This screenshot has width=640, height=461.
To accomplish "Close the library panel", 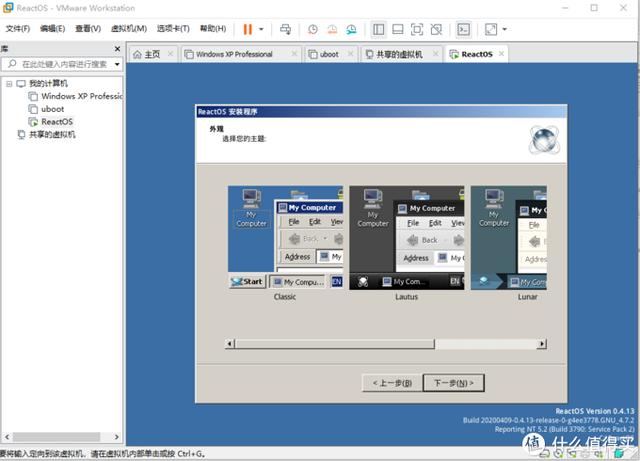I will (x=118, y=49).
